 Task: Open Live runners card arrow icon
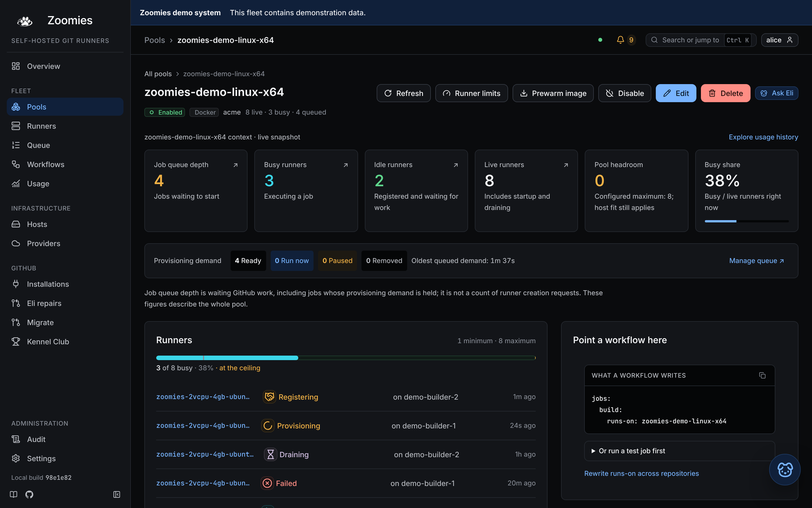(x=566, y=165)
